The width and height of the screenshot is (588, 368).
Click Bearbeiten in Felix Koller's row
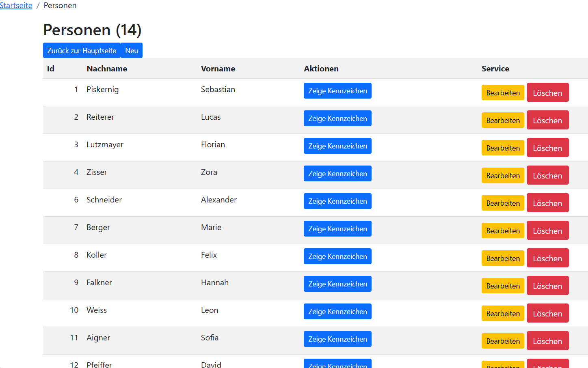click(x=502, y=258)
